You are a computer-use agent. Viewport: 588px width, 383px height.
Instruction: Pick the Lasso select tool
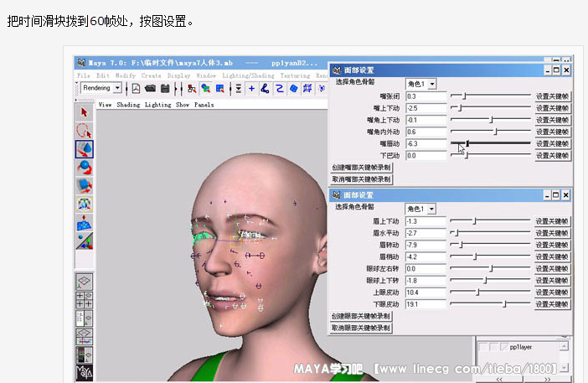tap(85, 131)
